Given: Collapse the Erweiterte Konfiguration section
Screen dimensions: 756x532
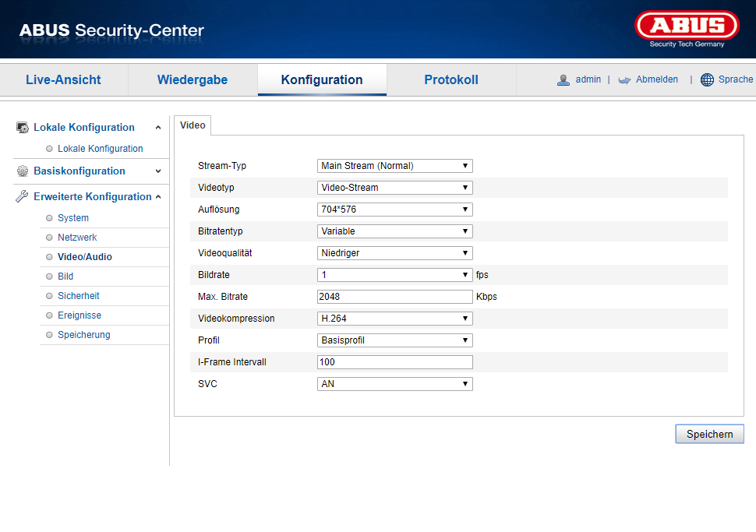Looking at the screenshot, I should coord(158,197).
